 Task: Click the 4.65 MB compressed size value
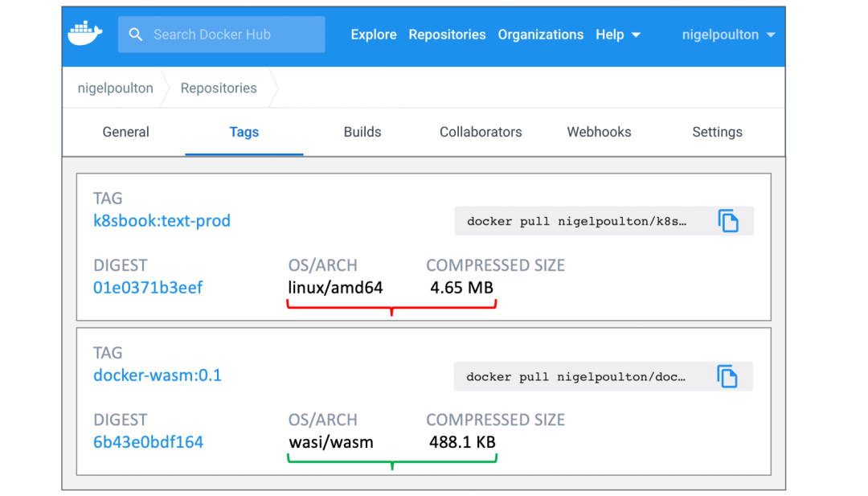pyautogui.click(x=461, y=288)
